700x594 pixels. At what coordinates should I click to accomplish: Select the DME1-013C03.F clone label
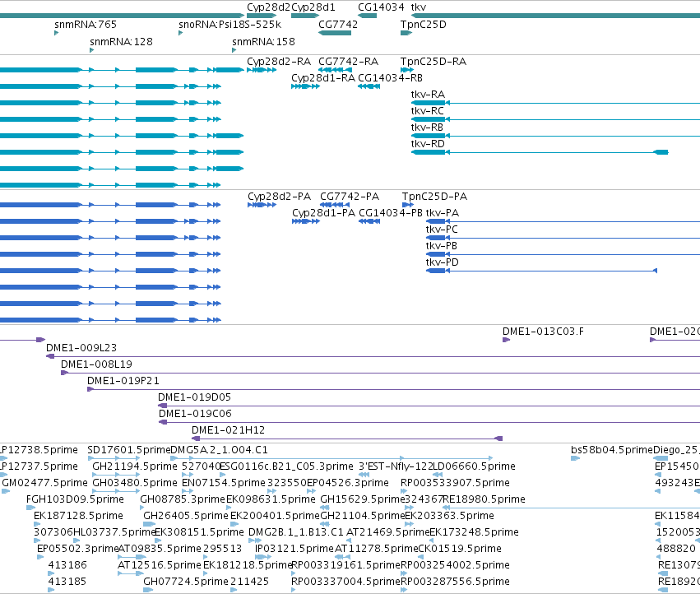[544, 332]
